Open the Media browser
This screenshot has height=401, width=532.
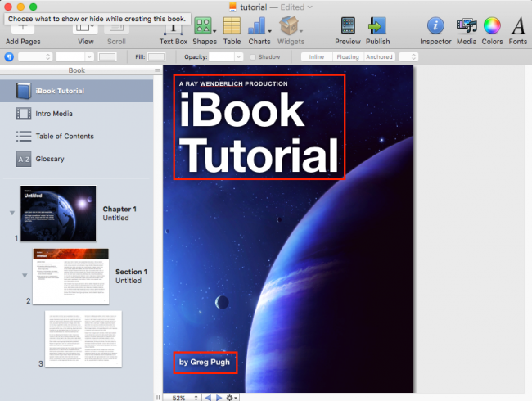467,32
